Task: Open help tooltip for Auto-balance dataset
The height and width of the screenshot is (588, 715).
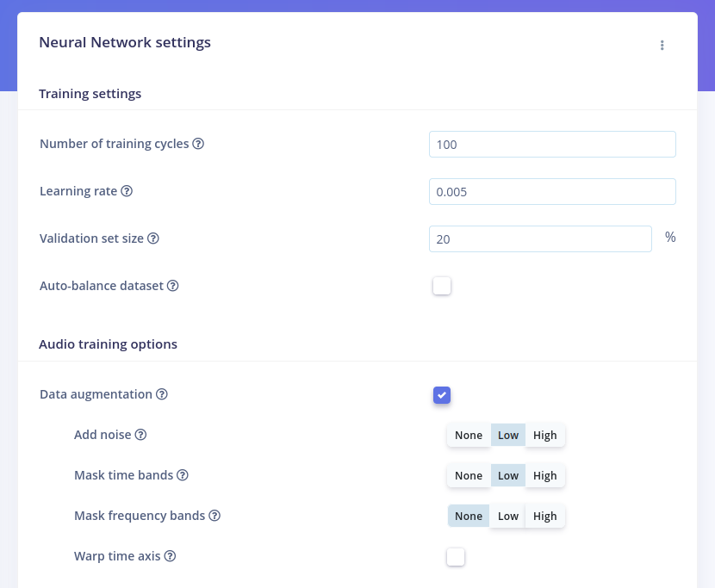Action: click(172, 286)
